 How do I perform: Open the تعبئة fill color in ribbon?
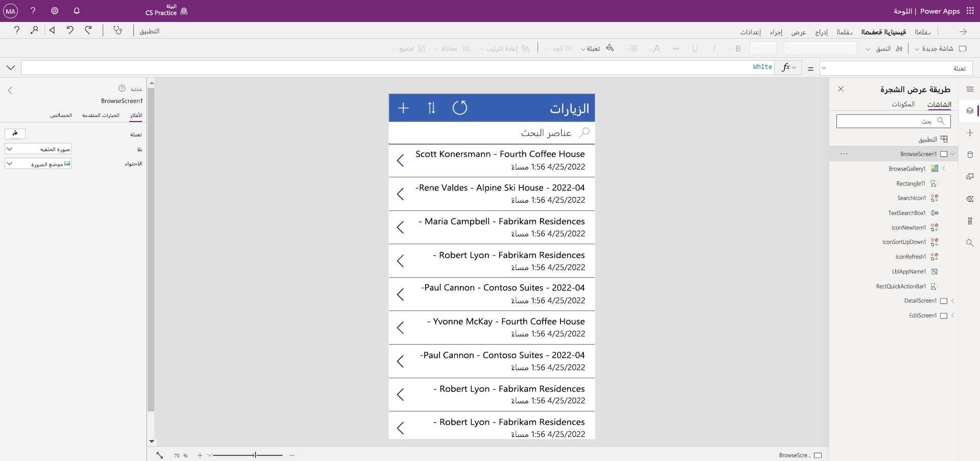tap(597, 48)
